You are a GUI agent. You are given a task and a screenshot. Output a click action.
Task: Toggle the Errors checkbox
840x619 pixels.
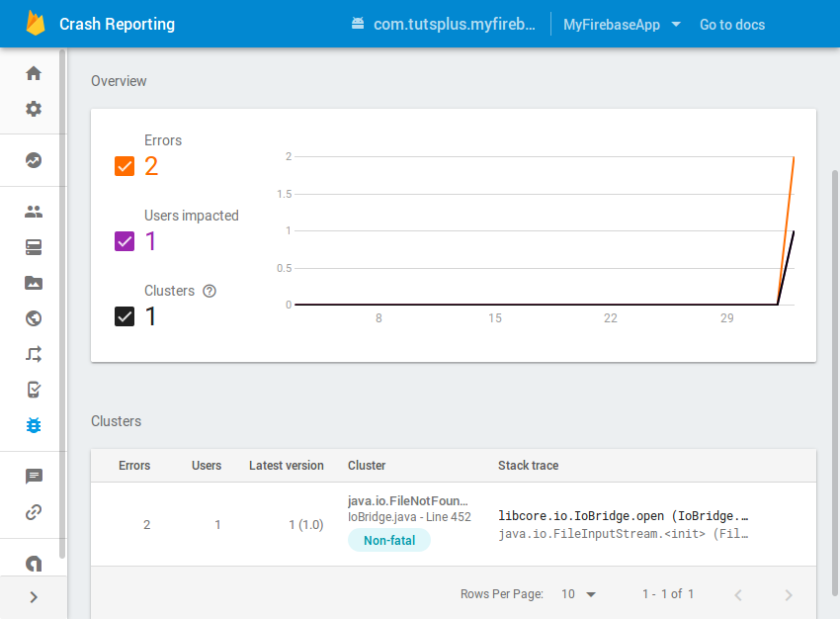pos(125,166)
